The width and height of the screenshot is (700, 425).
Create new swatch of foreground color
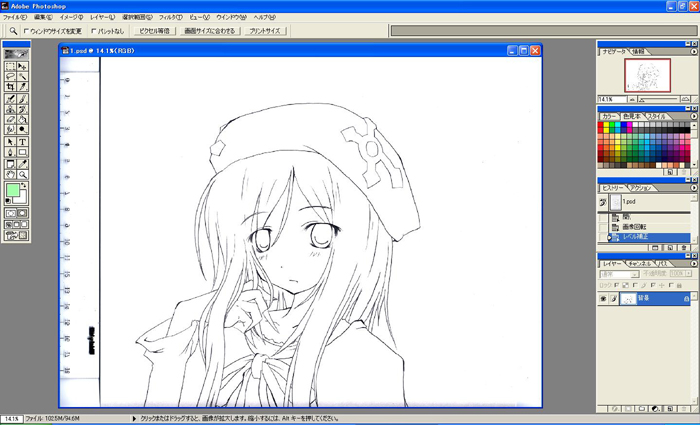point(670,172)
